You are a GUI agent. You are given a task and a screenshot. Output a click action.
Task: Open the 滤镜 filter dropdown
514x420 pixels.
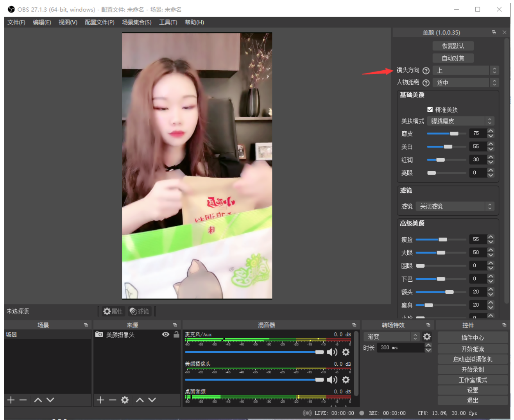coord(455,206)
